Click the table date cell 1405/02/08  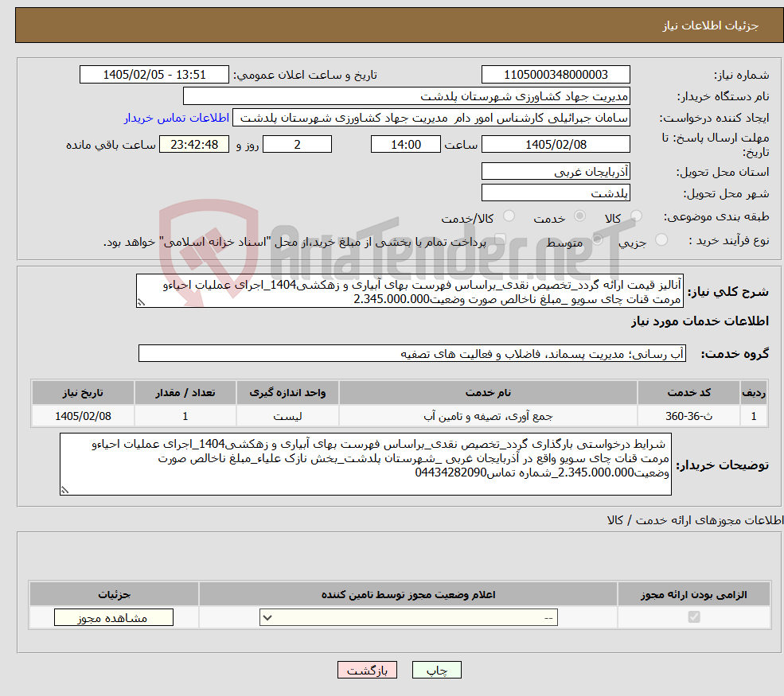point(83,416)
